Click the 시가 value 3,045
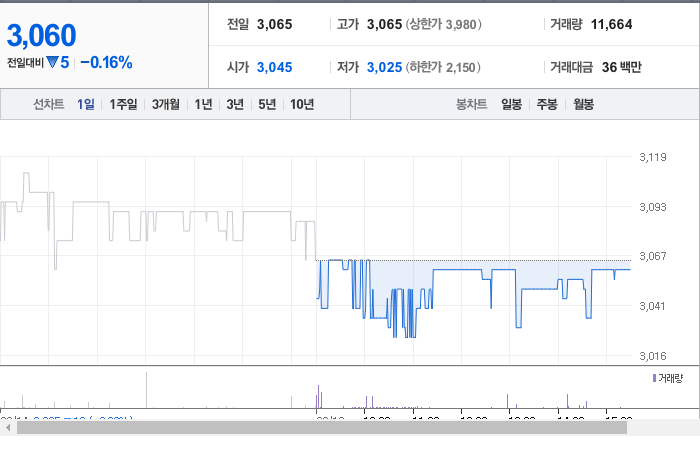 275,67
